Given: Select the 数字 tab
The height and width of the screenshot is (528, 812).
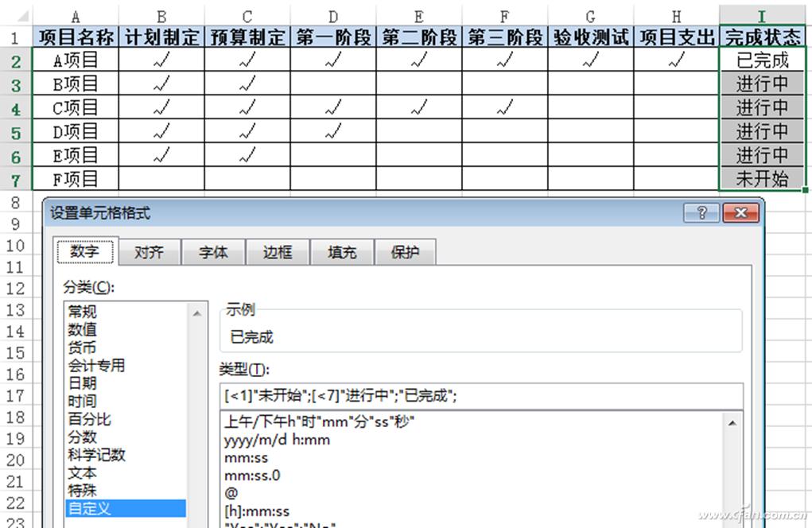Looking at the screenshot, I should click(x=85, y=251).
